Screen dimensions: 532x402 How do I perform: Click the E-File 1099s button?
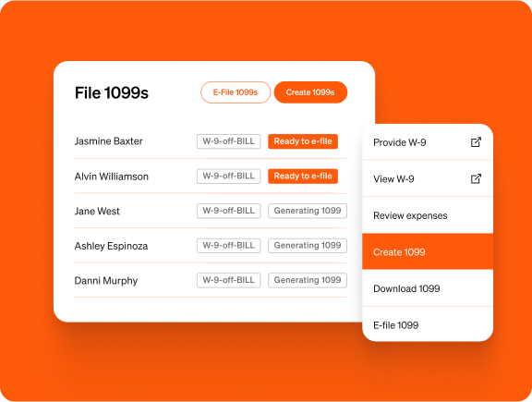(x=236, y=92)
